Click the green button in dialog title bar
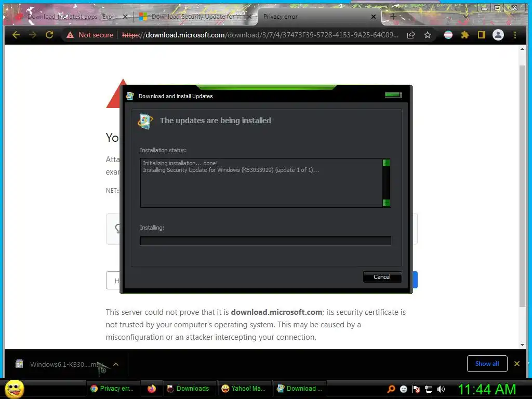This screenshot has height=399, width=532. pos(393,95)
